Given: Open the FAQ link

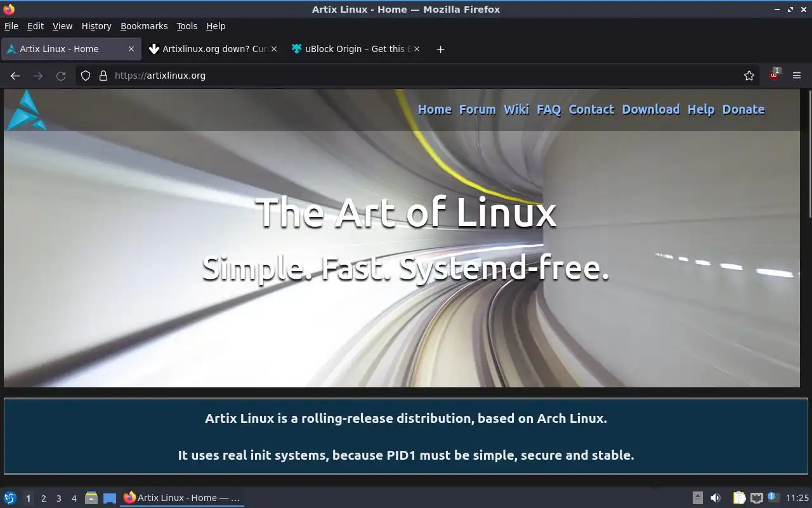Looking at the screenshot, I should [x=549, y=109].
